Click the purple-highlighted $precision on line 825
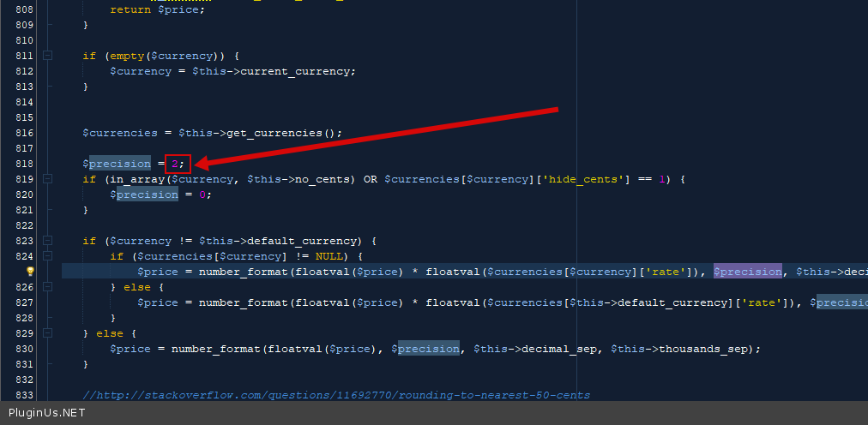The width and height of the screenshot is (868, 425). (747, 272)
